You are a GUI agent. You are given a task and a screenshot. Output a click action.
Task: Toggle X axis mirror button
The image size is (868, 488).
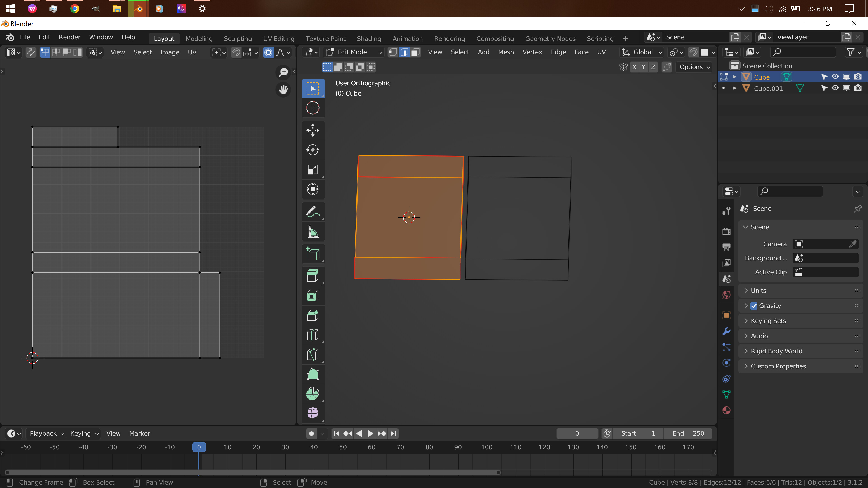[x=634, y=67]
